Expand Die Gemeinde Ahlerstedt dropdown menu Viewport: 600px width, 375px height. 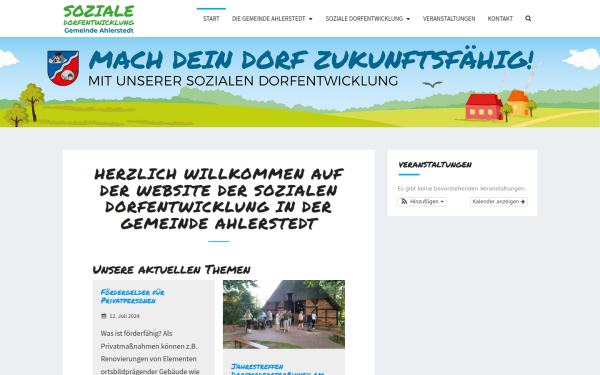point(272,18)
